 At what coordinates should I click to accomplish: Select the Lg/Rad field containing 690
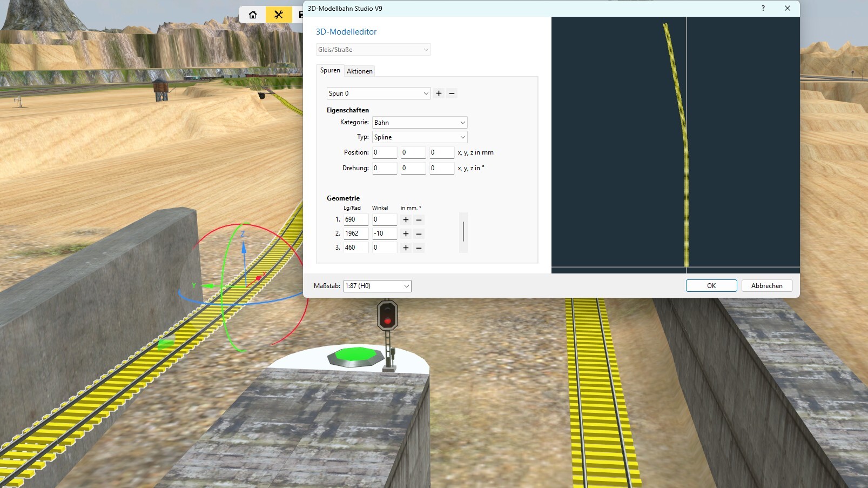coord(356,219)
